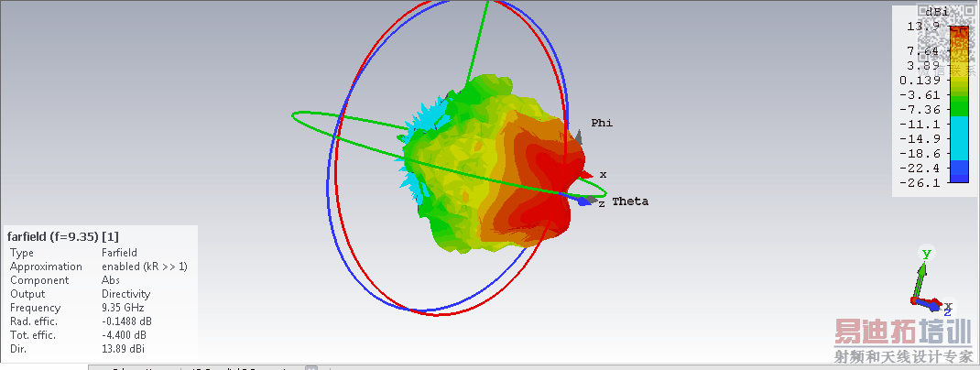Click the red x-axis arrow on the farfield plot
Screen dimensions: 980x370
[585, 174]
